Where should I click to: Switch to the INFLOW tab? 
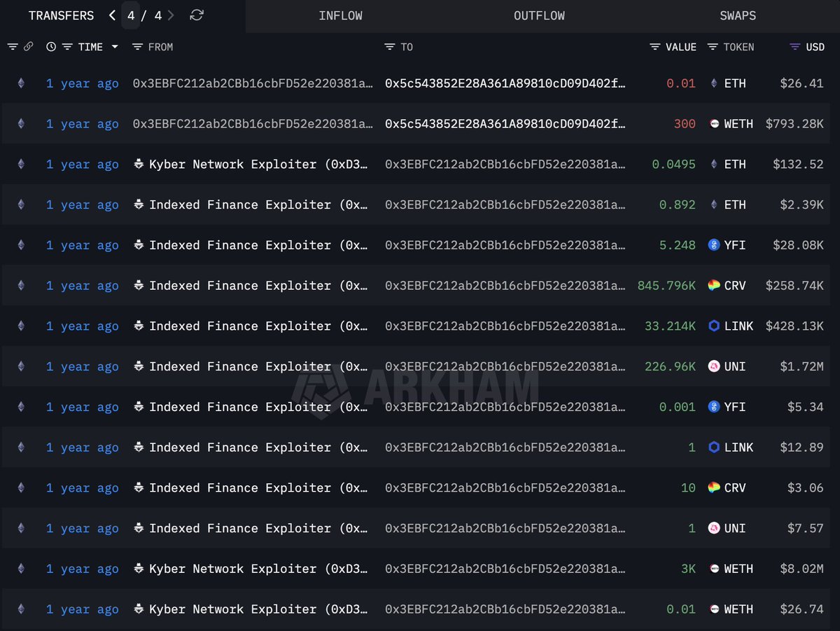point(340,15)
